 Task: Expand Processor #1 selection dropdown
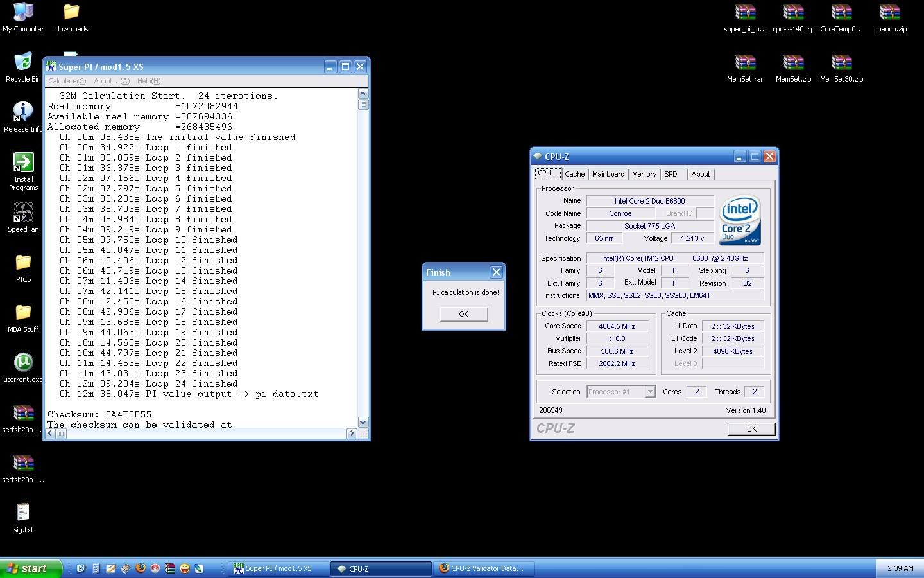point(649,392)
